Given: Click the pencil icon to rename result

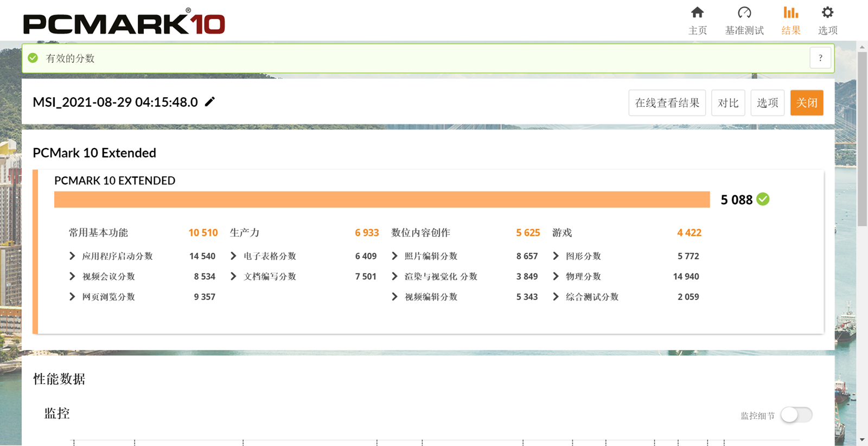Looking at the screenshot, I should click(210, 101).
